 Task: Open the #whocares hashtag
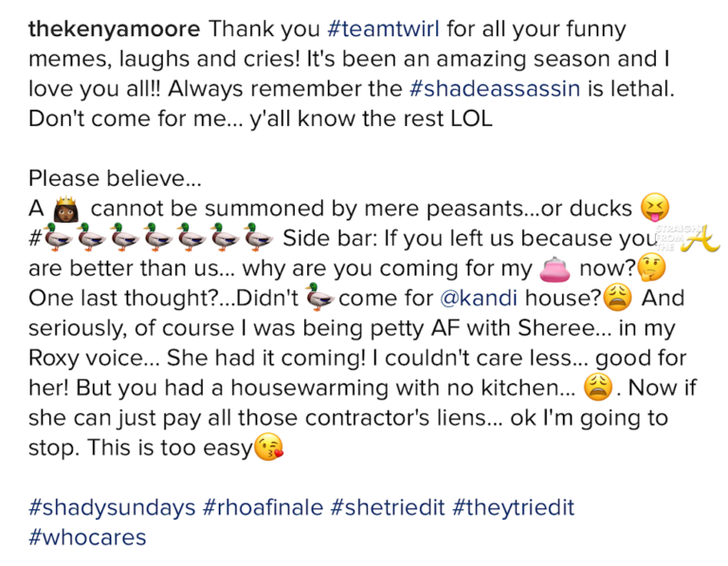coord(87,538)
